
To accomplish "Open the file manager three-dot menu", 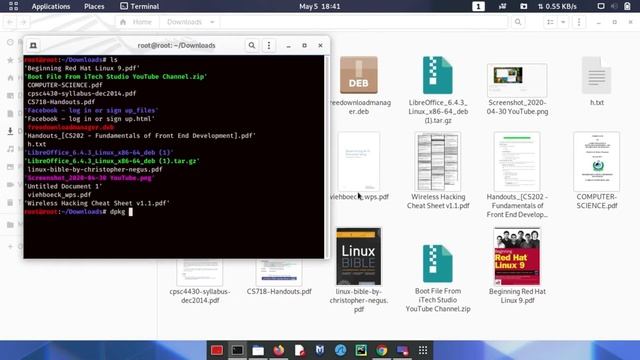I will 579,22.
